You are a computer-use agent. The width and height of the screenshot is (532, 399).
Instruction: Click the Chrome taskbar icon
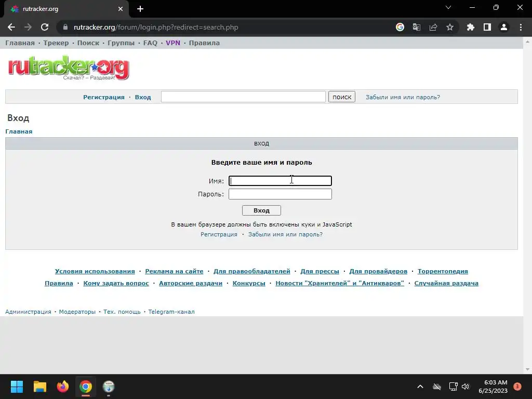pyautogui.click(x=86, y=387)
